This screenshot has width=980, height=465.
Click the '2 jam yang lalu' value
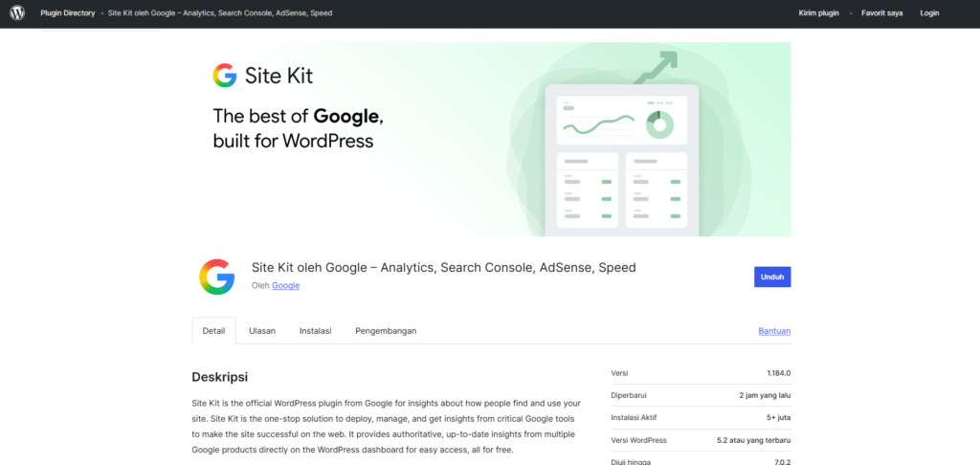click(765, 395)
